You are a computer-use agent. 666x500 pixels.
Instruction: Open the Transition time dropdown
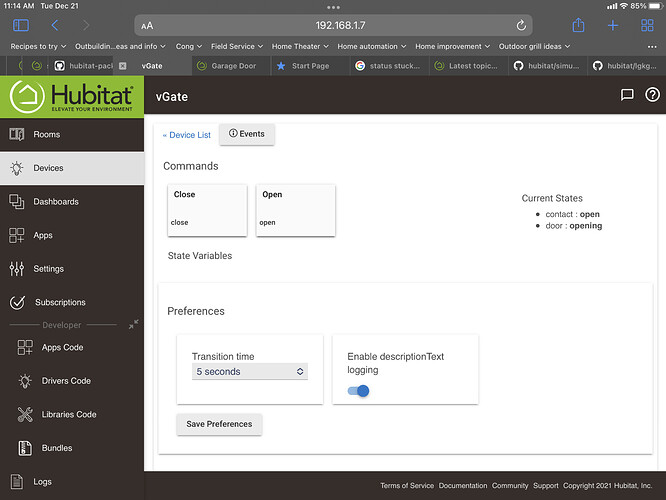point(250,371)
